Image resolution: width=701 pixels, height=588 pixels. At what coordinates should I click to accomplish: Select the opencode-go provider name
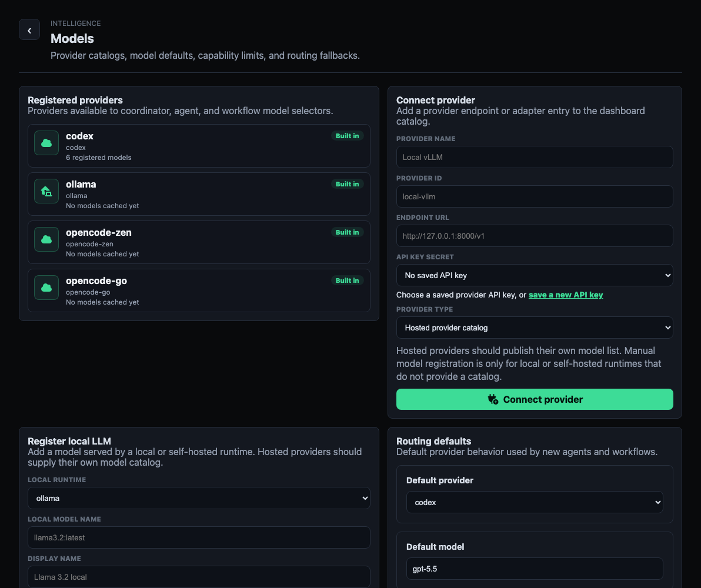96,281
